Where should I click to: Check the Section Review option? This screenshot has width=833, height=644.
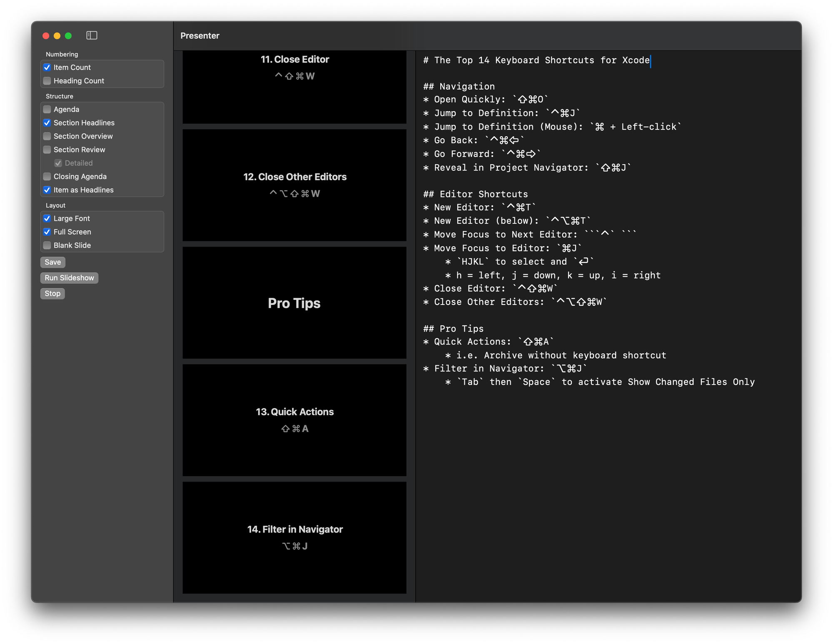[x=47, y=150]
